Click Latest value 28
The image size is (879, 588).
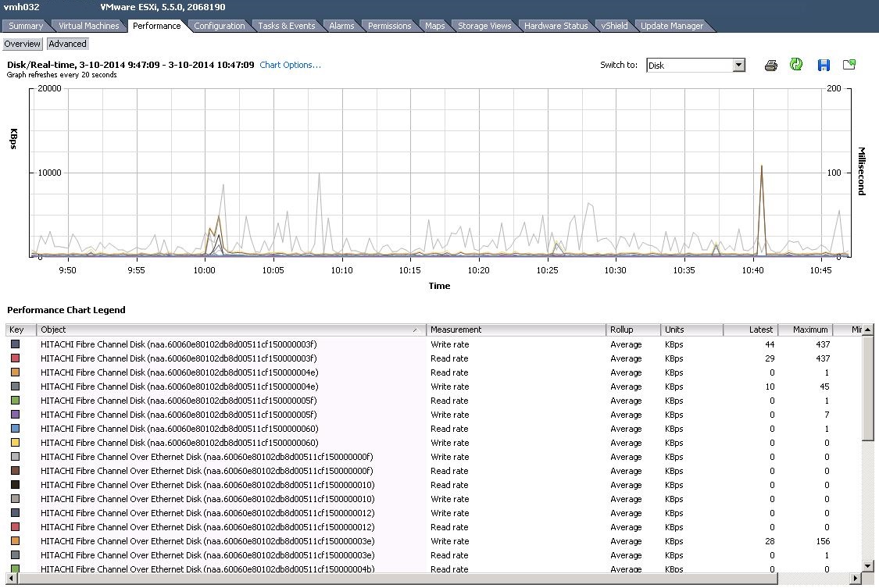pos(770,541)
